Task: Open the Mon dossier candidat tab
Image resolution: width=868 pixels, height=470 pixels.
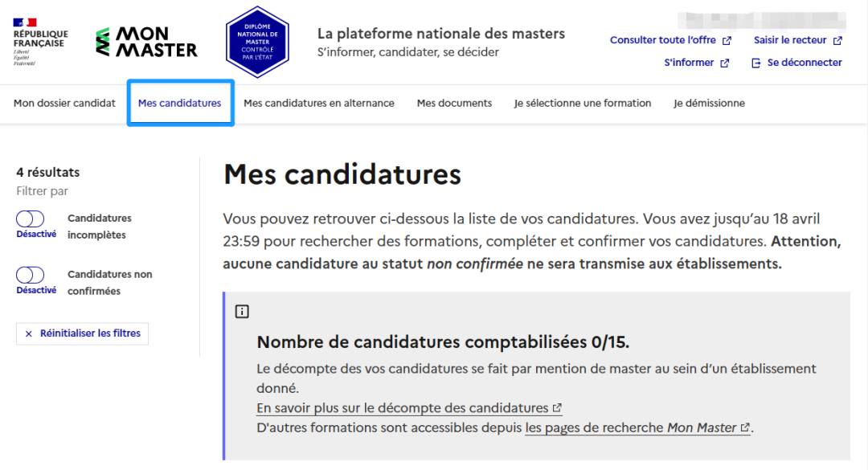Action: (65, 103)
